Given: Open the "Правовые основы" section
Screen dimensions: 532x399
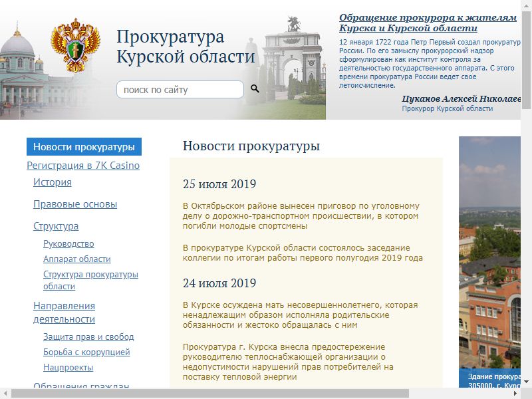Looking at the screenshot, I should pos(75,204).
